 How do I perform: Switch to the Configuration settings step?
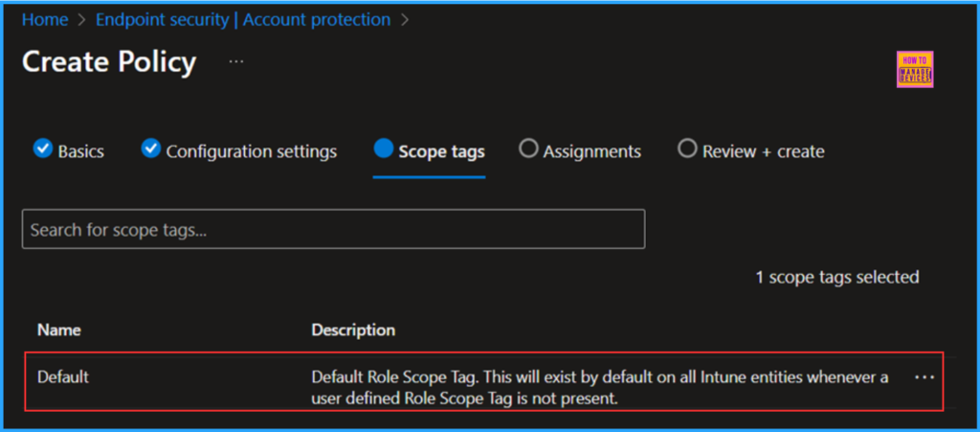pyautogui.click(x=252, y=151)
